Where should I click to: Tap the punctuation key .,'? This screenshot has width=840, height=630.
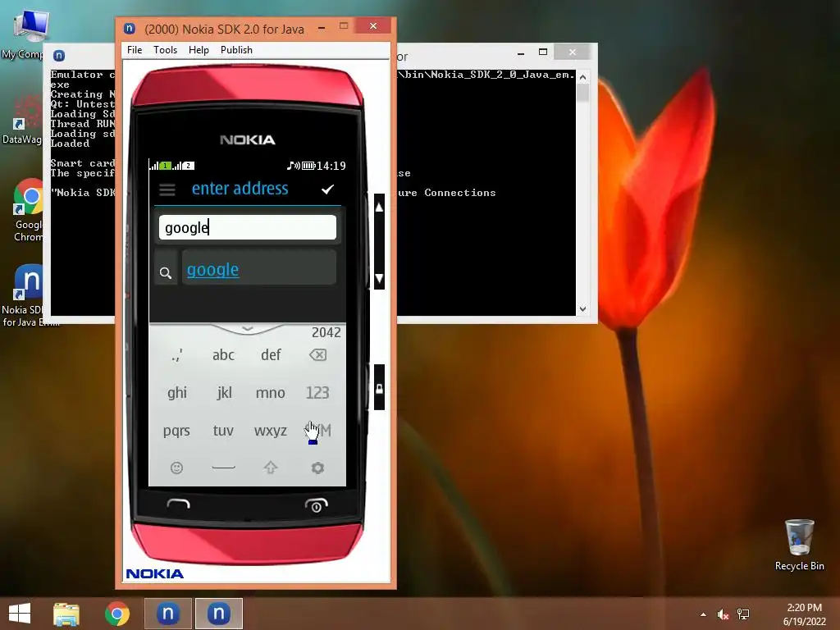click(x=177, y=354)
